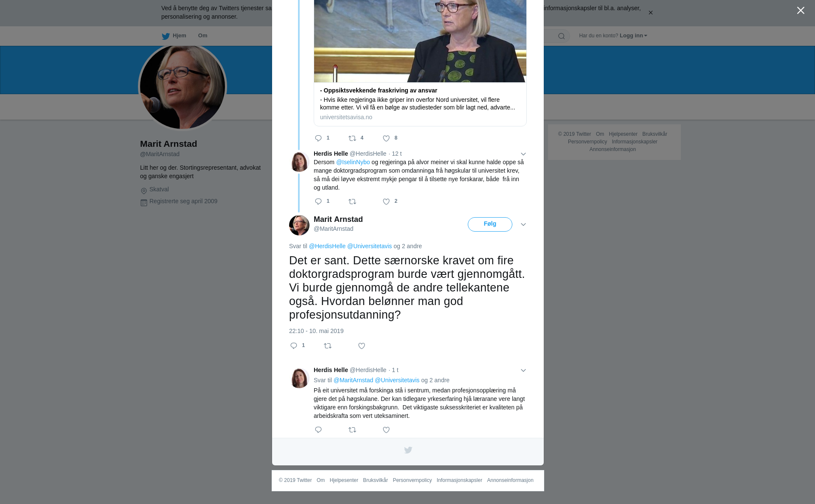This screenshot has height=504, width=815.
Task: Open the chevron menu on Herdis Helle's 12 t tweet
Action: [523, 154]
